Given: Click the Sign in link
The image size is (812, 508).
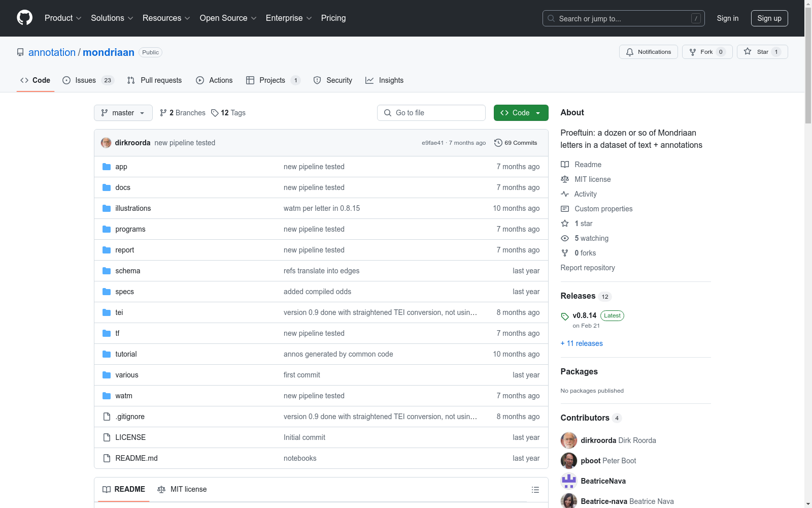Looking at the screenshot, I should [728, 18].
